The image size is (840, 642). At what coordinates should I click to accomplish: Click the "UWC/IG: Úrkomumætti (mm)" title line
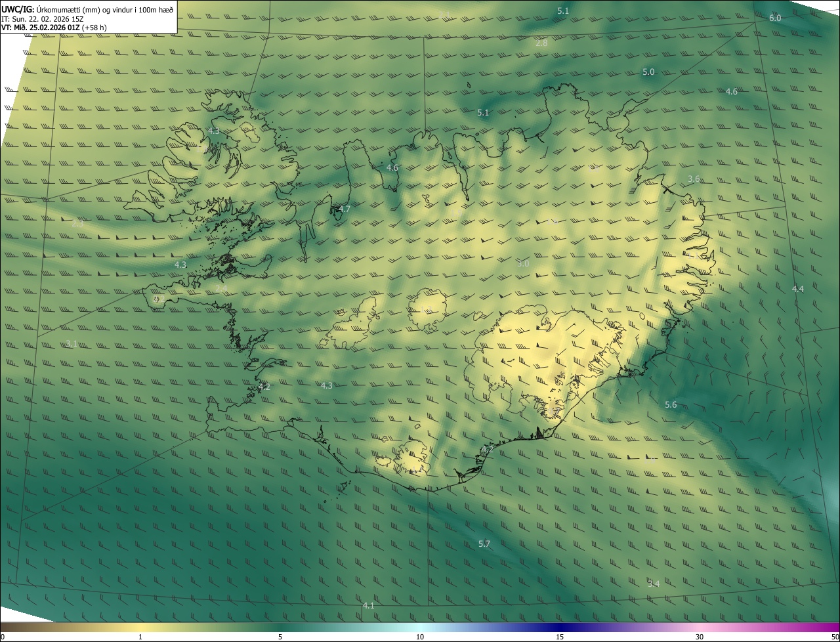[x=87, y=9]
